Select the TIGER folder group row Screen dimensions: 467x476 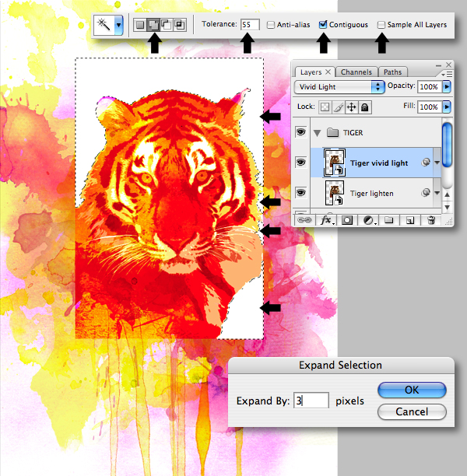pos(375,133)
